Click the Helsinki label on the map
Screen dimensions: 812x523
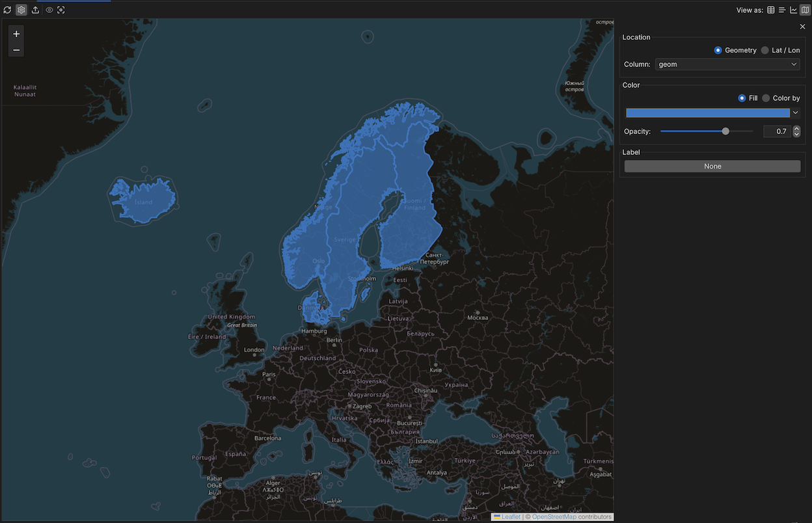coord(403,268)
